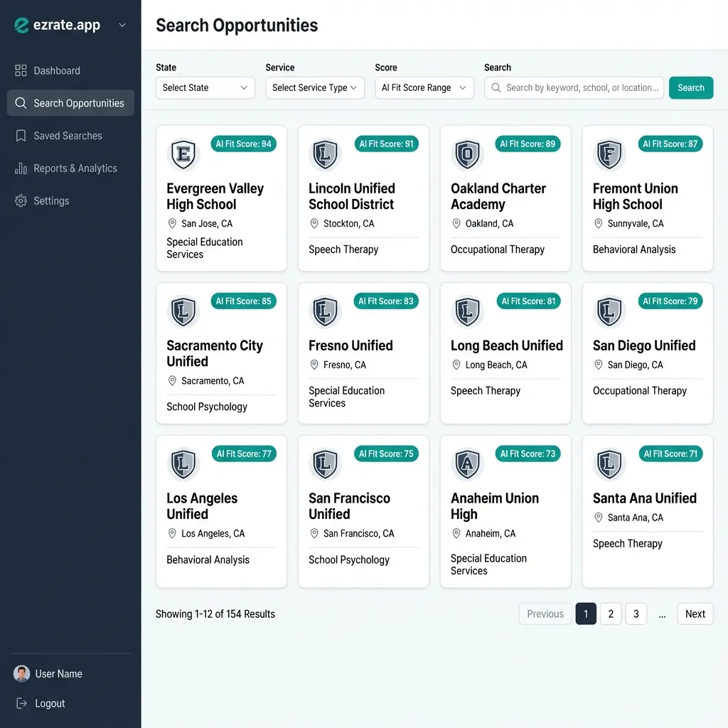Image resolution: width=728 pixels, height=728 pixels.
Task: Click the magnifier icon beside Search Opportunities
Action: (x=21, y=102)
